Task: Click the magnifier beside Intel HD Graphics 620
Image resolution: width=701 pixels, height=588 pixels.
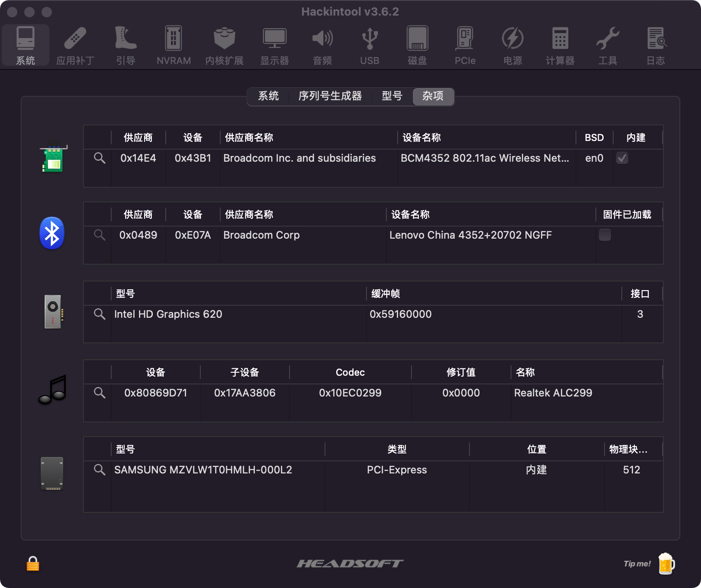Action: tap(100, 314)
